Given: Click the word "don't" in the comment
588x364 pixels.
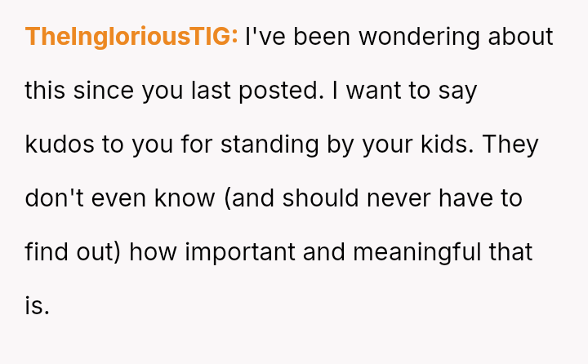Looking at the screenshot, I should 53,198.
